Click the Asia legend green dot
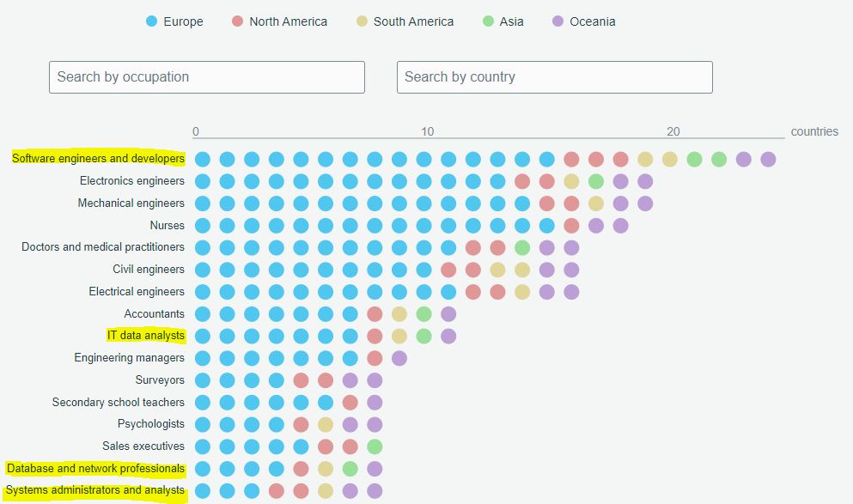This screenshot has width=853, height=504. click(488, 21)
